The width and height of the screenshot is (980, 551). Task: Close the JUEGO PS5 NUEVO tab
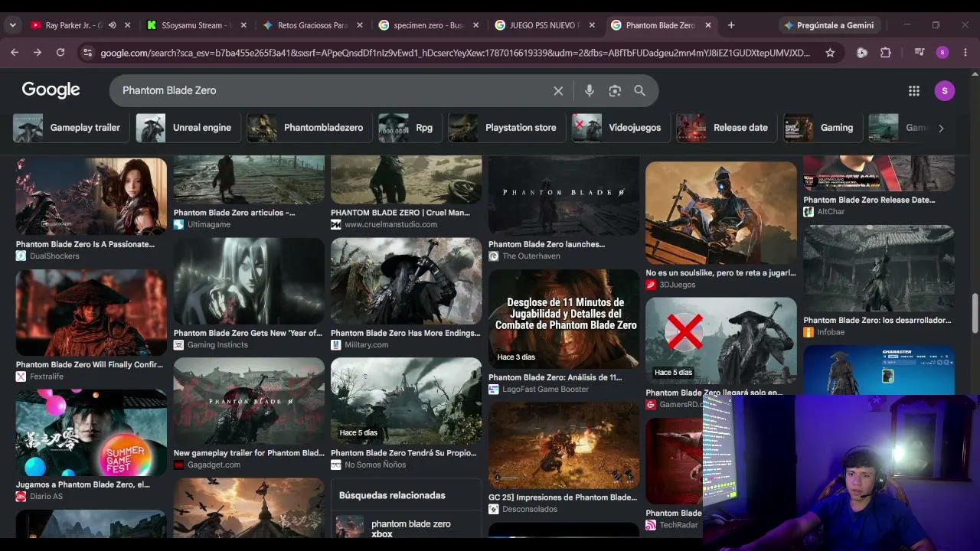[591, 25]
